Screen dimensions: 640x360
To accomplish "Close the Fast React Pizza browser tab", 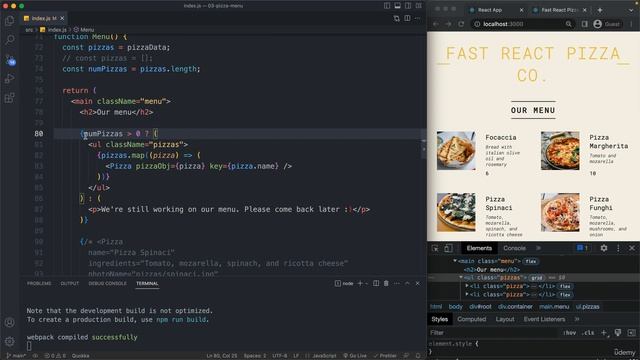I will 584,10.
